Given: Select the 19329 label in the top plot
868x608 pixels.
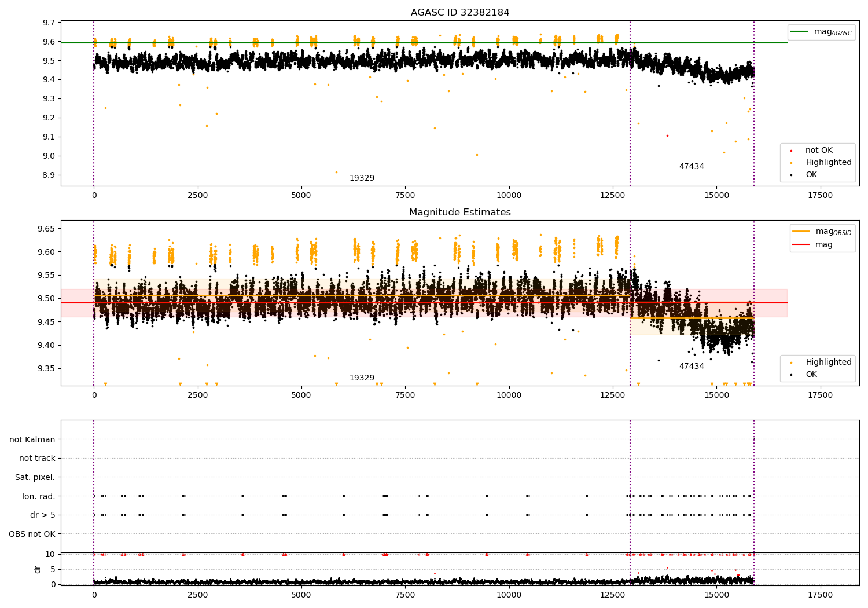Looking at the screenshot, I should click(362, 178).
